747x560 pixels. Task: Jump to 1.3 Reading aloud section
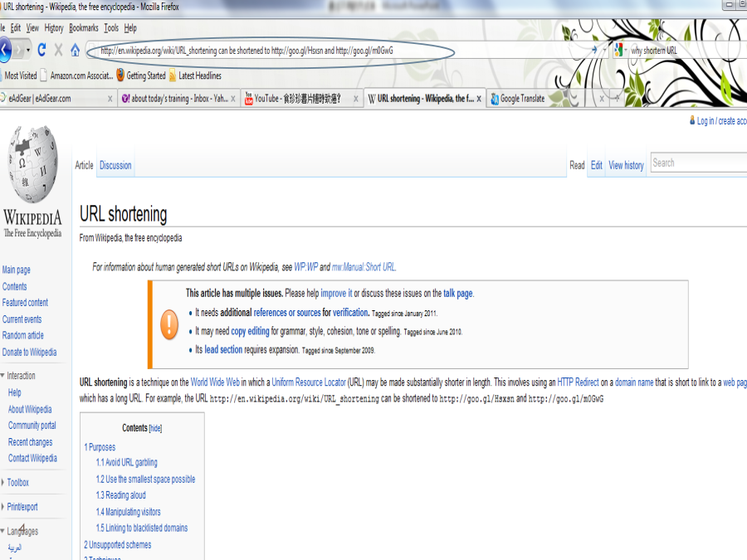click(121, 495)
